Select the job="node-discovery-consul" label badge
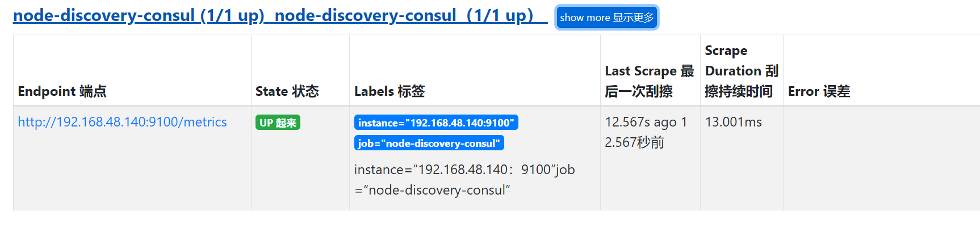 (x=429, y=143)
